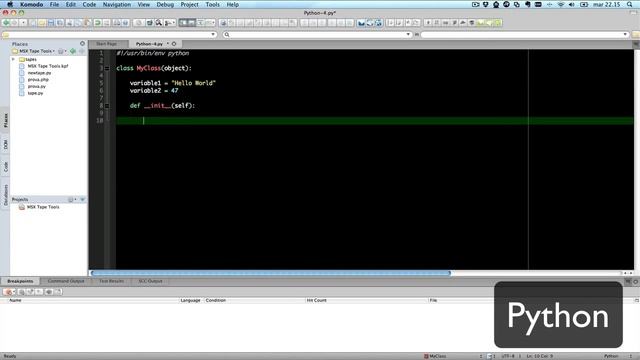
Task: Toggle the left pane visibility button
Action: click(183, 23)
